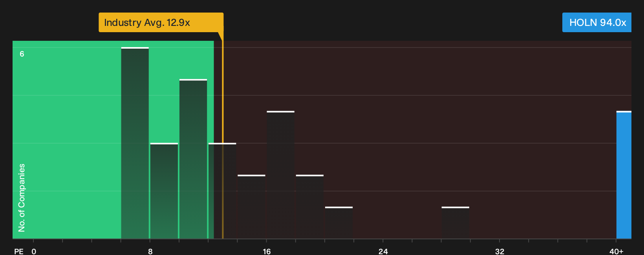Screen dimensions: 644x255
Task: Click the "8" x-axis tick label
Action: click(x=150, y=251)
